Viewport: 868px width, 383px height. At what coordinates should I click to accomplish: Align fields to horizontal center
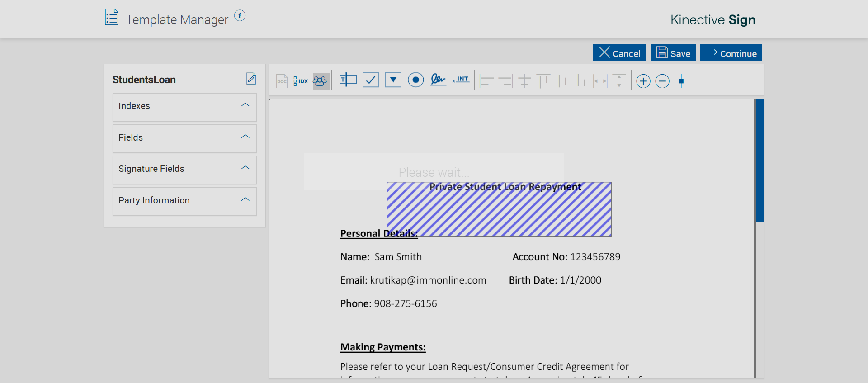click(x=524, y=81)
